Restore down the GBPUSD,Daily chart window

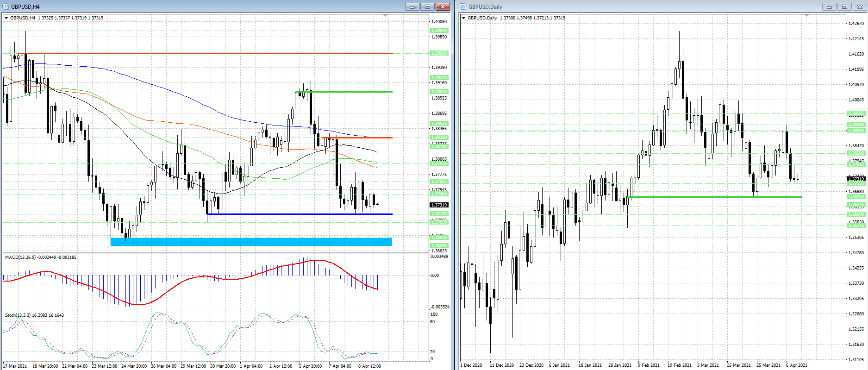click(x=845, y=6)
